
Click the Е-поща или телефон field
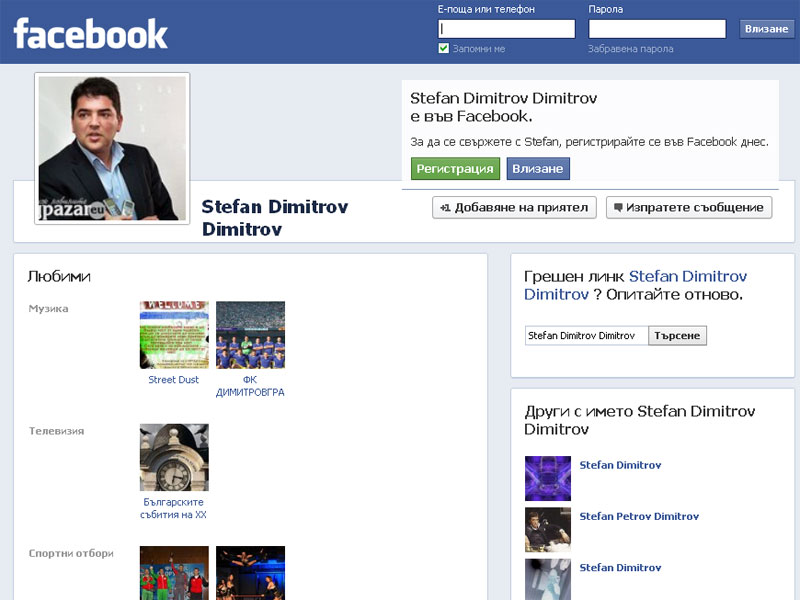[x=506, y=29]
